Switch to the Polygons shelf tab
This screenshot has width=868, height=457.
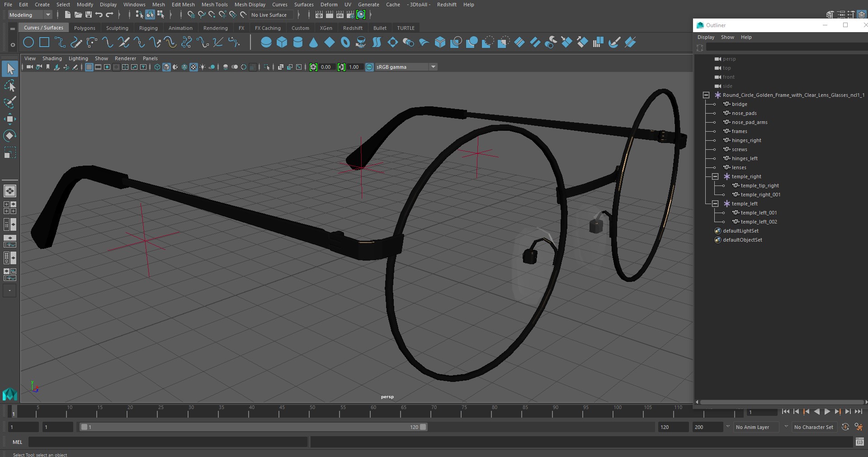tap(85, 28)
